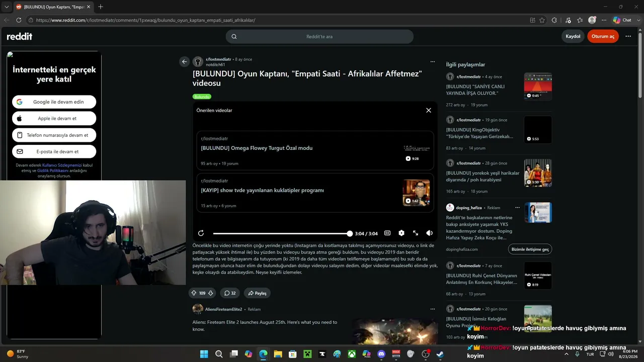Open the Kullanıcı Sözleşmemizi link
Viewport: 644px width, 362px height.
[62, 165]
